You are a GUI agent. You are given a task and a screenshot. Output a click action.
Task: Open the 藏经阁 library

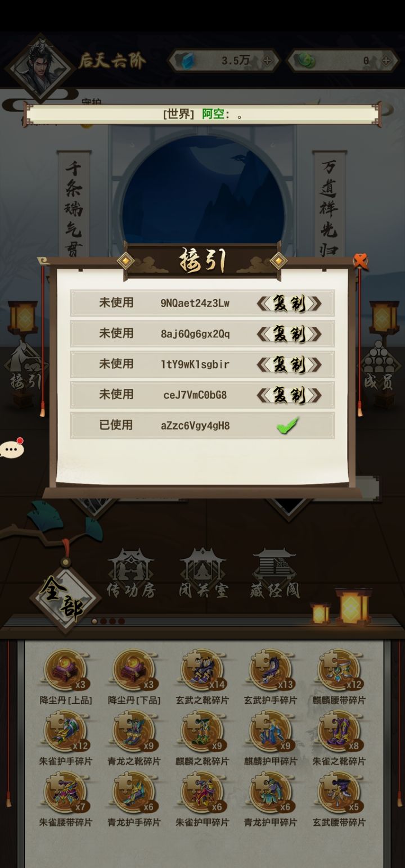click(274, 573)
